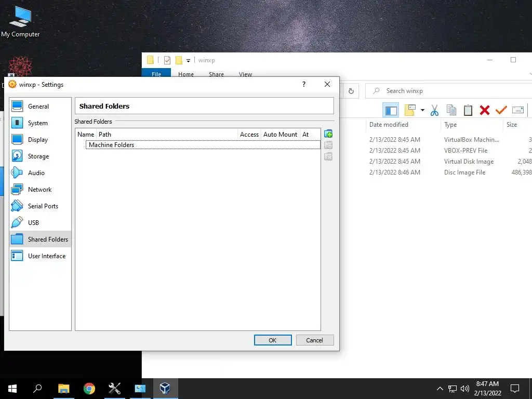This screenshot has height=399, width=532.
Task: Click the new folder icon in Explorer title bar
Action: click(179, 60)
